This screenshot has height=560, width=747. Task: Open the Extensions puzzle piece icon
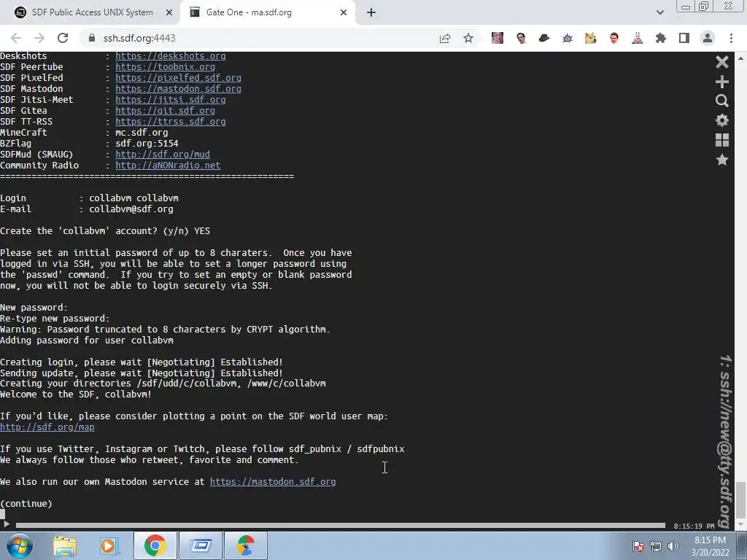click(x=661, y=38)
